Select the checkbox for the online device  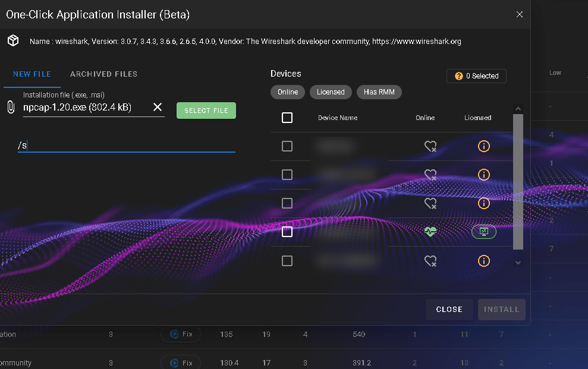(x=287, y=232)
